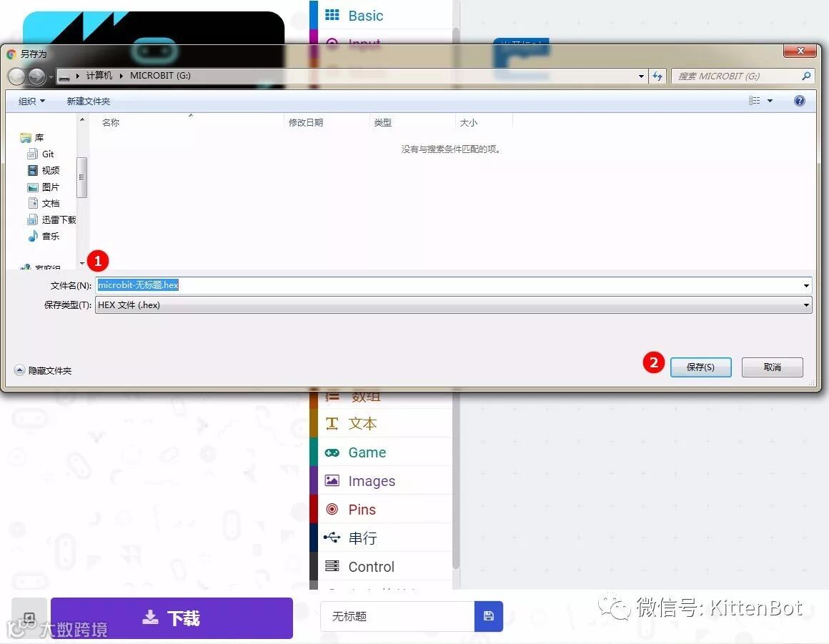Open the Basic blocks category
Viewport: 829px width, 644px height.
point(381,15)
